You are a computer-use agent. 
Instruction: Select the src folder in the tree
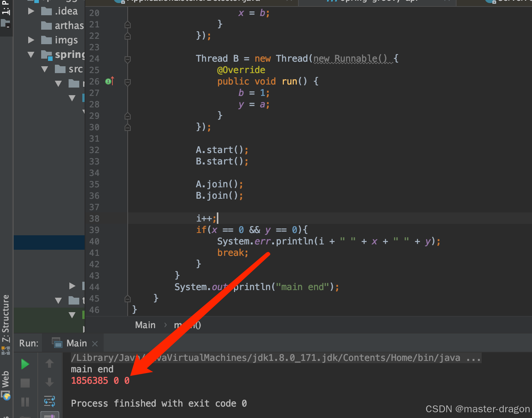tap(69, 69)
